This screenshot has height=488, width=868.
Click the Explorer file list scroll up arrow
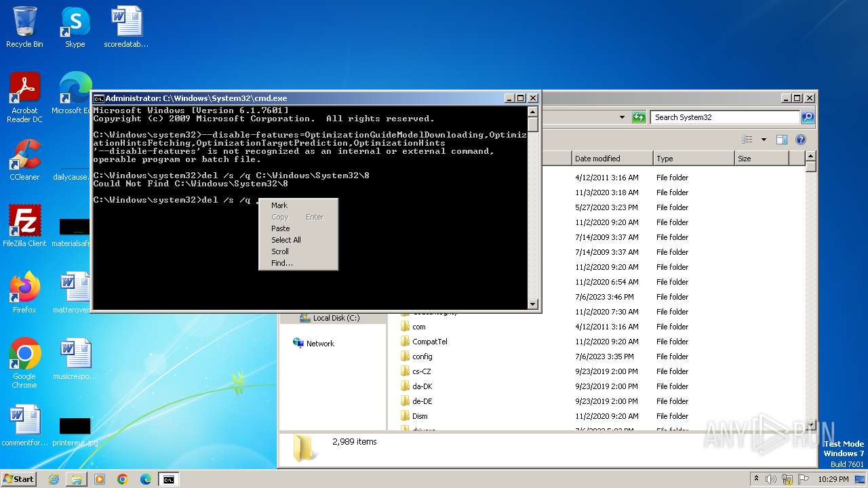tap(810, 158)
